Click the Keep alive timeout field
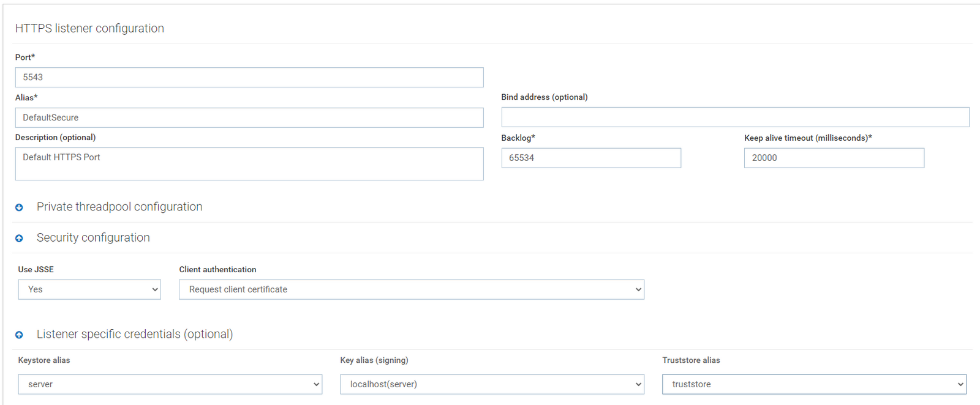Screen dimensions: 980x405 click(834, 158)
